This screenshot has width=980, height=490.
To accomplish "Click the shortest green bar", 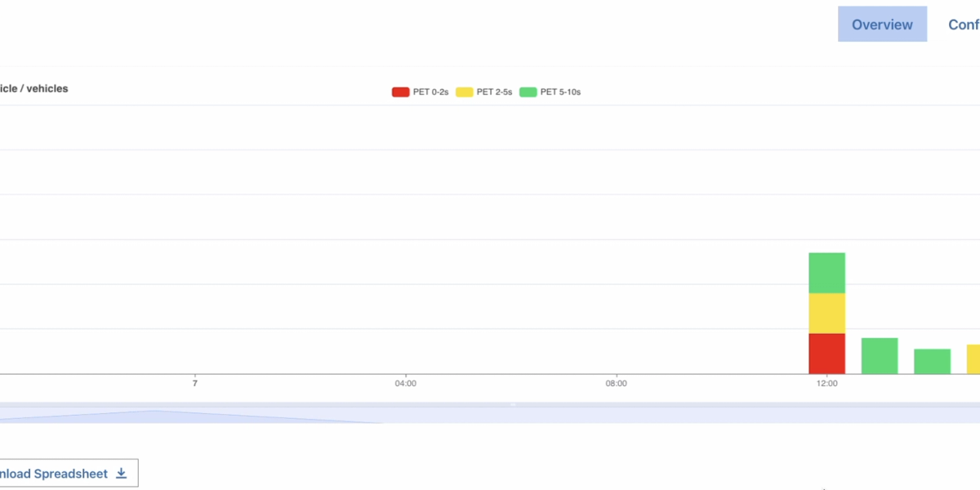I will click(932, 362).
